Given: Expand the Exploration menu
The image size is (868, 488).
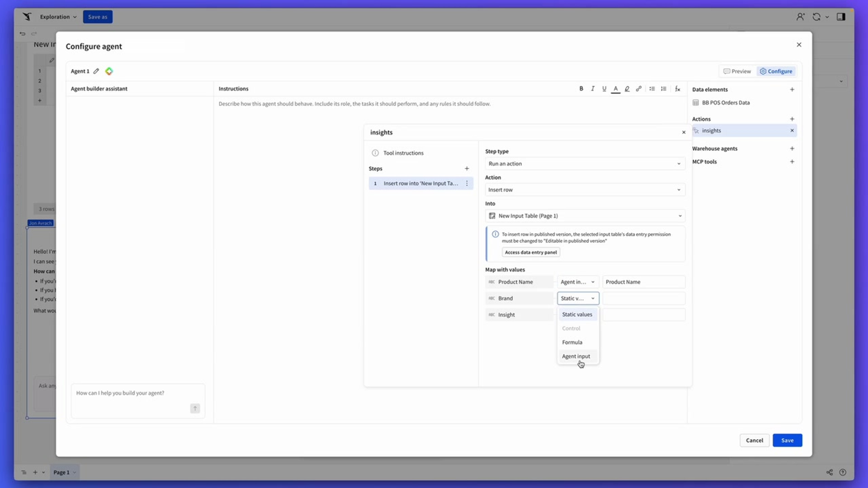Looking at the screenshot, I should [x=58, y=16].
